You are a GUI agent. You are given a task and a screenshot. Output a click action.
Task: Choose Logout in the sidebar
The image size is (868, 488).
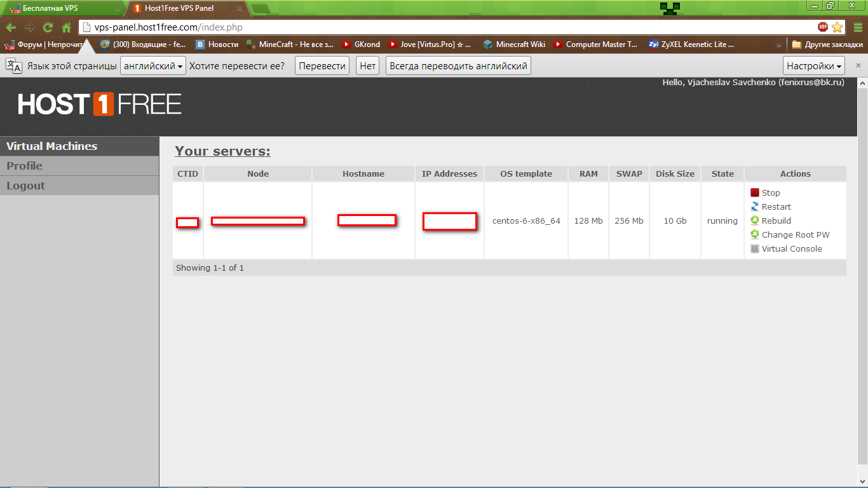(79, 186)
